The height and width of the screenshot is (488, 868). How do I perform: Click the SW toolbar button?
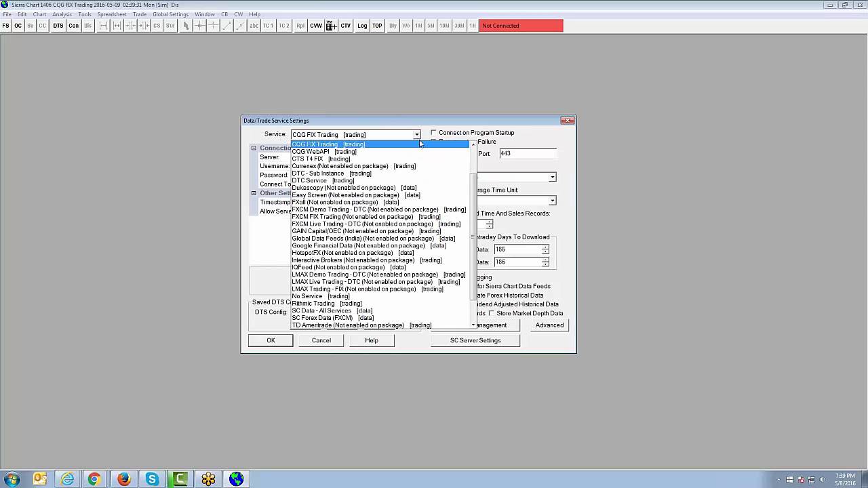(170, 26)
